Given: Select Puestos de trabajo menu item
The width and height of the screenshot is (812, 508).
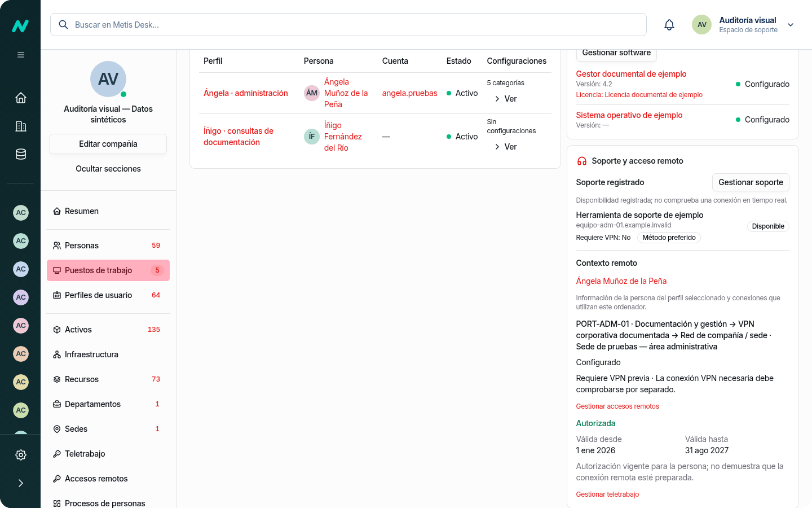Looking at the screenshot, I should [x=108, y=270].
